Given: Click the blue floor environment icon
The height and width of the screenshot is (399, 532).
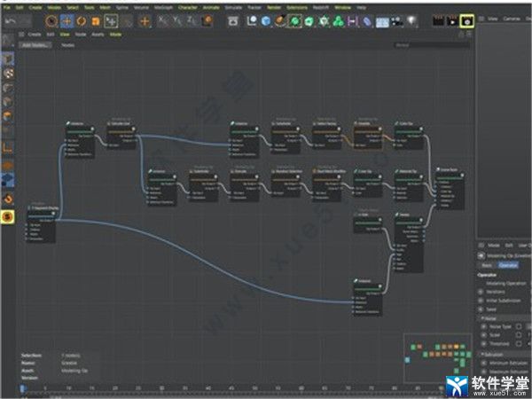Looking at the screenshot, I should [382, 22].
